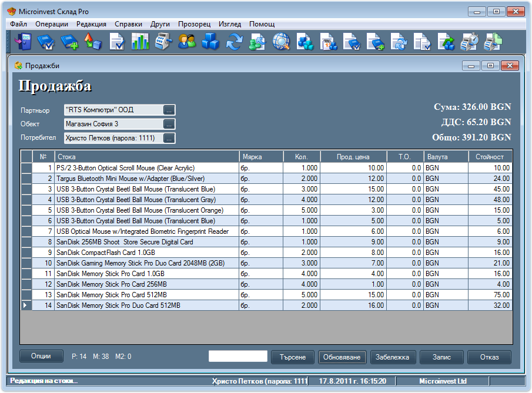Click the document with book and plus icon
532x393 pixels.
[376, 42]
